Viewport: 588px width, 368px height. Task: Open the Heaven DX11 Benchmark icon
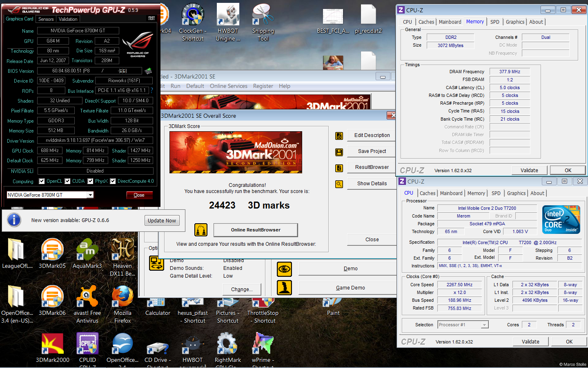click(x=122, y=250)
